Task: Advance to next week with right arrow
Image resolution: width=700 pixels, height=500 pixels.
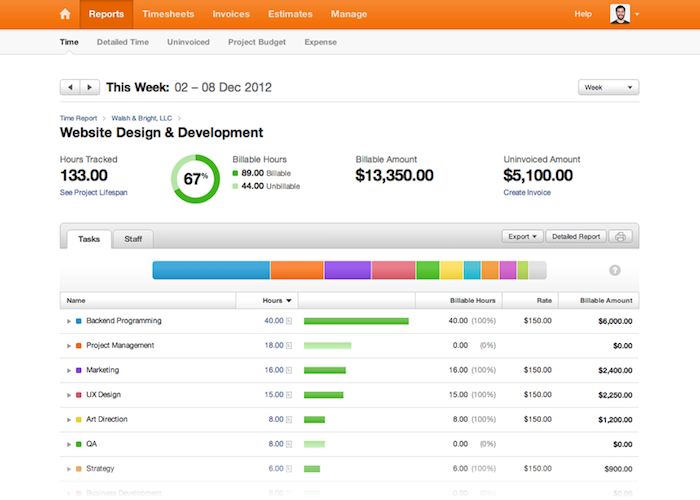Action: coord(90,88)
